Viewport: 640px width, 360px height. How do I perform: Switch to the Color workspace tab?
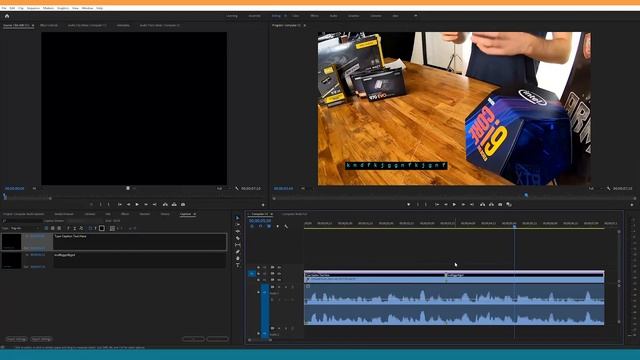(296, 16)
